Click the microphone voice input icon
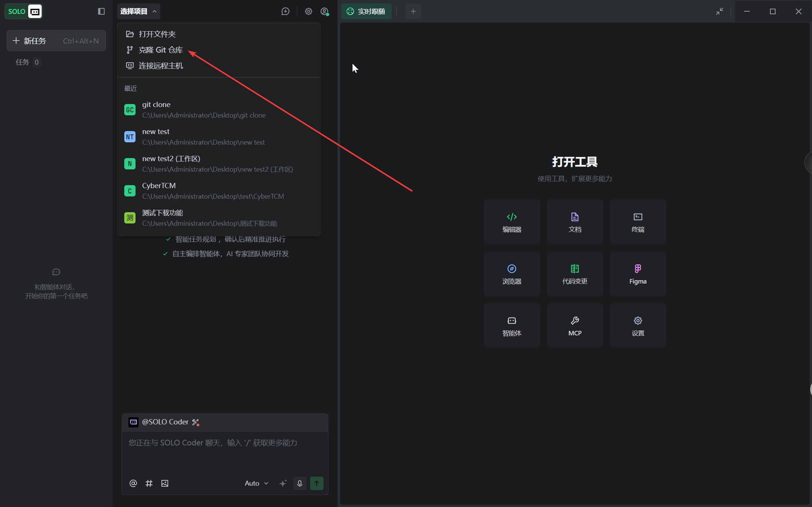The height and width of the screenshot is (507, 812). 300,483
